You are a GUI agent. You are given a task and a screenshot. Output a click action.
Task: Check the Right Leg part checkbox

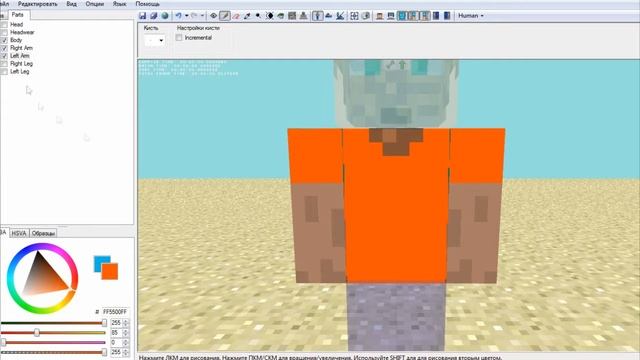click(4, 64)
